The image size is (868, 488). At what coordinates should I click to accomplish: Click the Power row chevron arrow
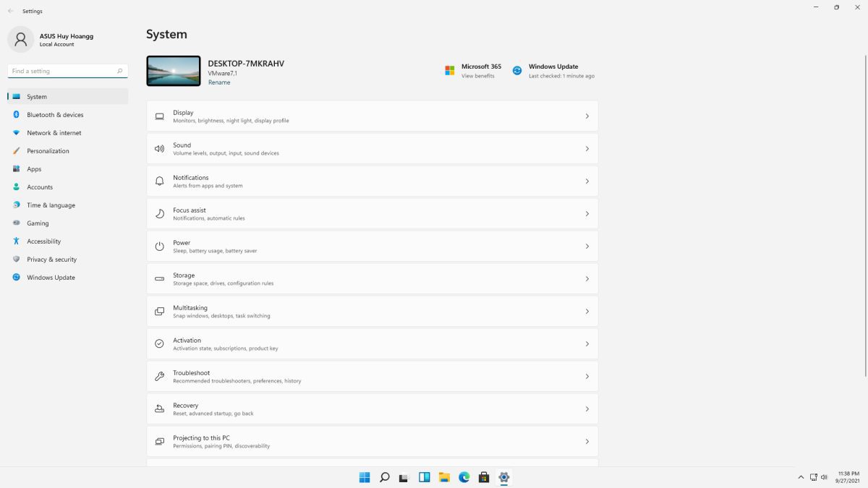[587, 247]
